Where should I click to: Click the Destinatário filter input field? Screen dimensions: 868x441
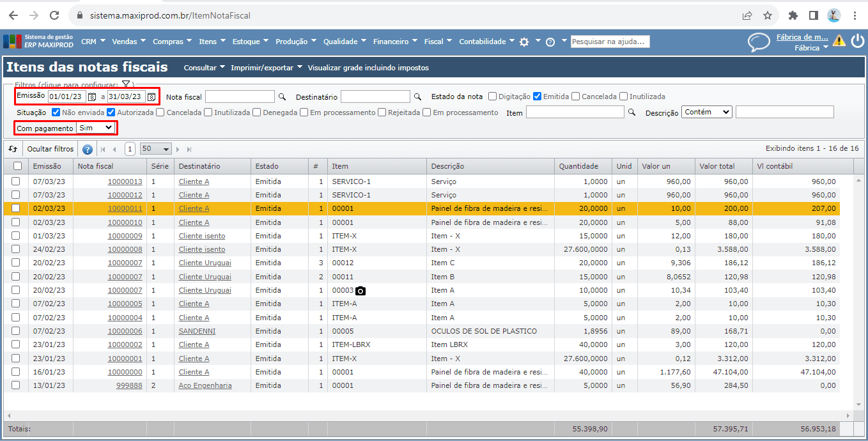375,97
